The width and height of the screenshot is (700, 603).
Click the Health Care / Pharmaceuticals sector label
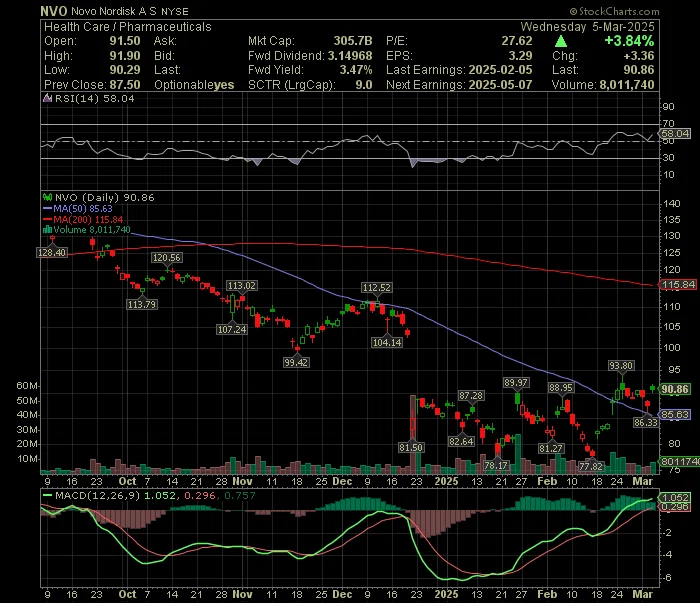(128, 27)
